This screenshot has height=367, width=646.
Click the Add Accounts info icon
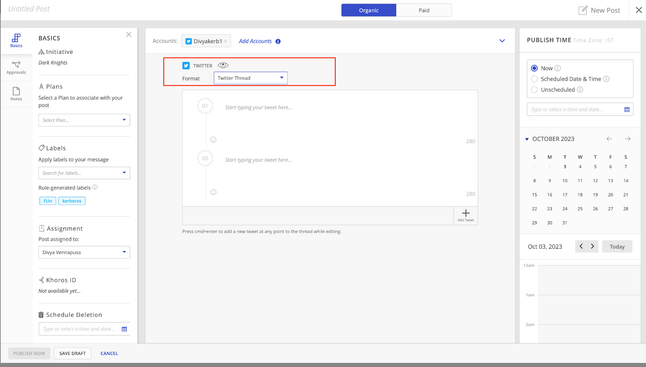point(278,41)
